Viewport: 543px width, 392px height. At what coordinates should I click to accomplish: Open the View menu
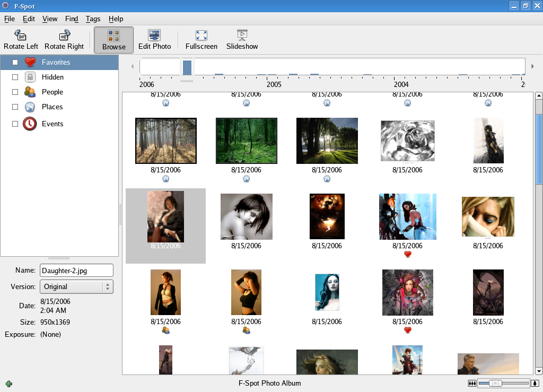(50, 19)
